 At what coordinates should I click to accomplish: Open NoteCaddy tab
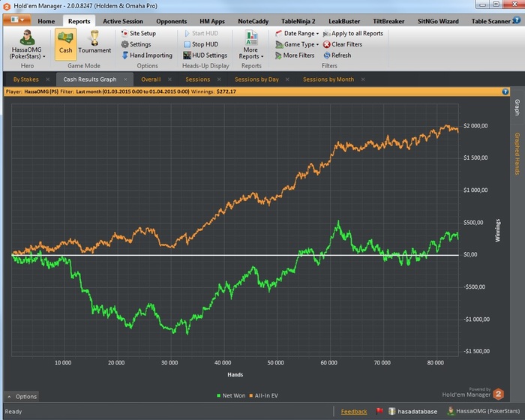253,21
